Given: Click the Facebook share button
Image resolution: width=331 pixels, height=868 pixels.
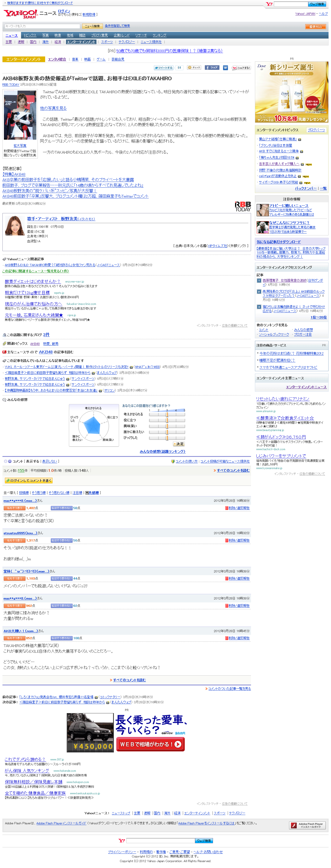Looking at the screenshot, I should (x=212, y=68).
